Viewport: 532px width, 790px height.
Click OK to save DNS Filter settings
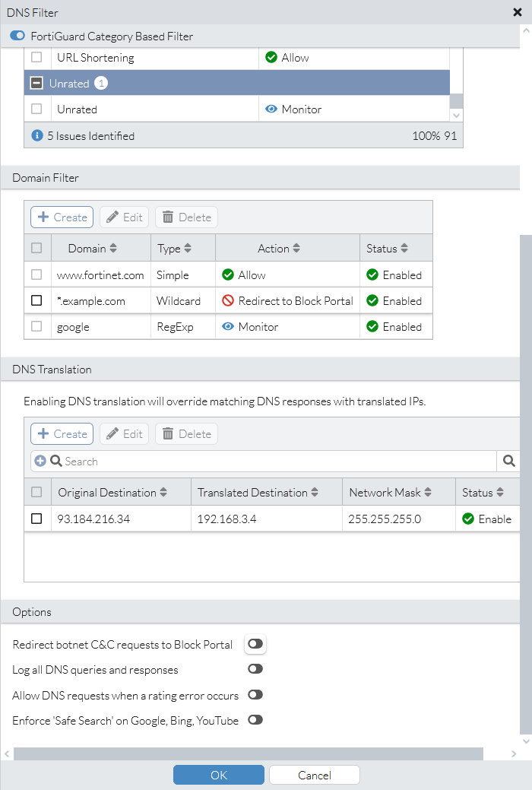pos(218,774)
